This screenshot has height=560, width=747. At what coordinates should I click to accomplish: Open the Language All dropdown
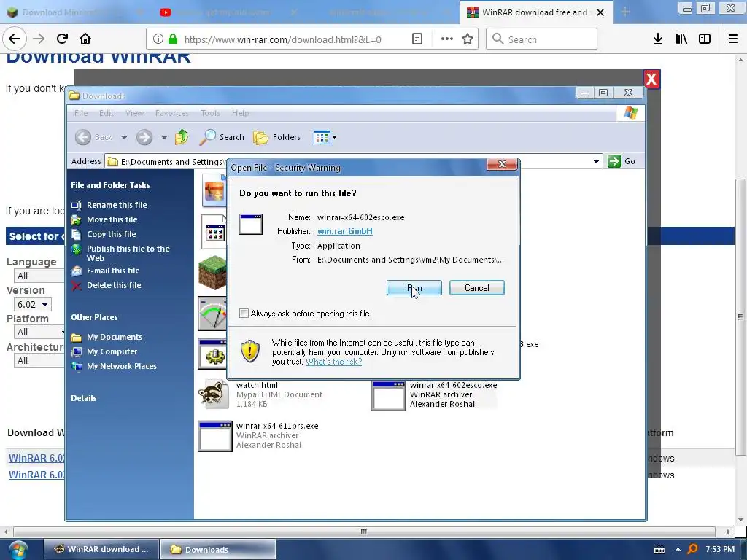(x=39, y=276)
